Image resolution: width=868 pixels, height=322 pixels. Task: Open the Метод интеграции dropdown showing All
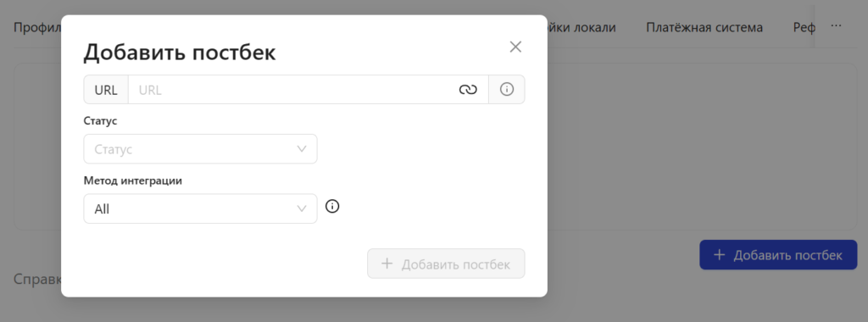[x=200, y=208]
